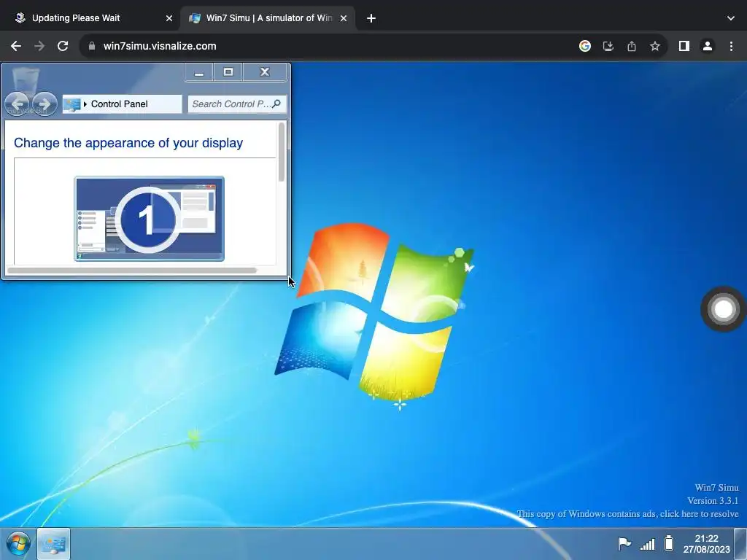Expand the Control Panel breadcrumb arrow
Viewport: 747px width, 560px height.
tap(85, 104)
